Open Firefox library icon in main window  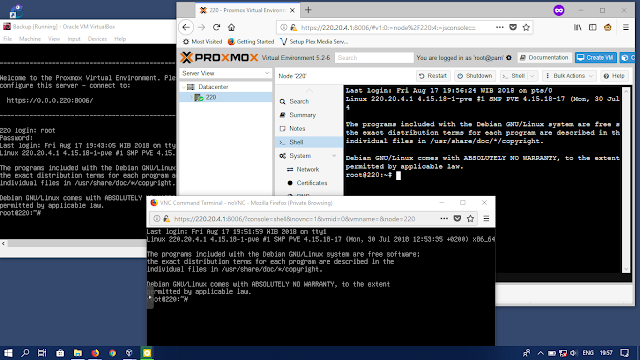tap(578, 27)
